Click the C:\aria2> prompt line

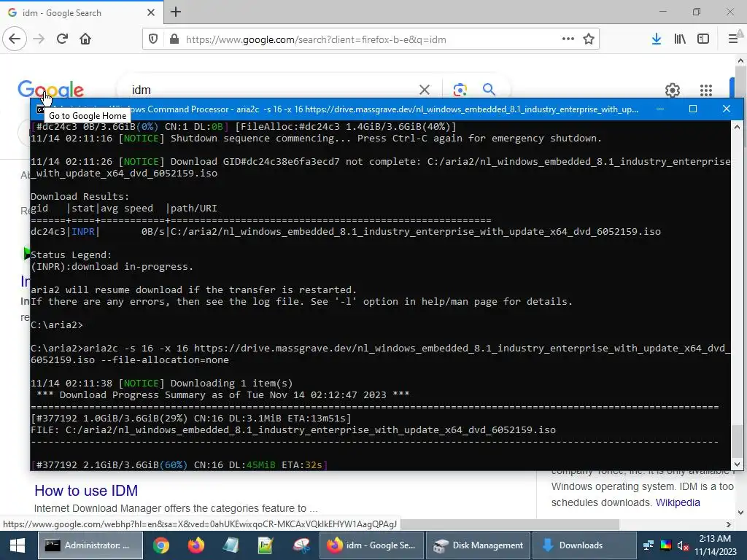[x=57, y=324]
